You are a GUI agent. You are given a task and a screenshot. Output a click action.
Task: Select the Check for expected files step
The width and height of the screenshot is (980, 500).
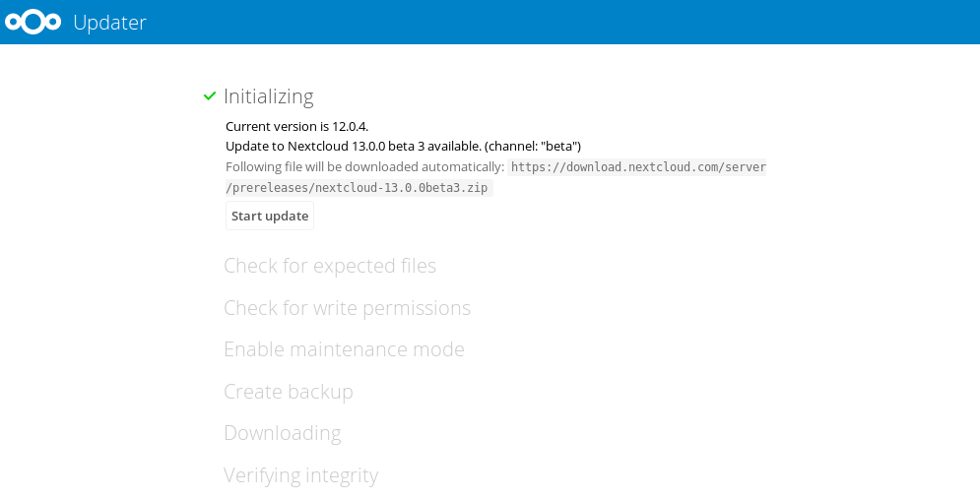[x=330, y=266]
